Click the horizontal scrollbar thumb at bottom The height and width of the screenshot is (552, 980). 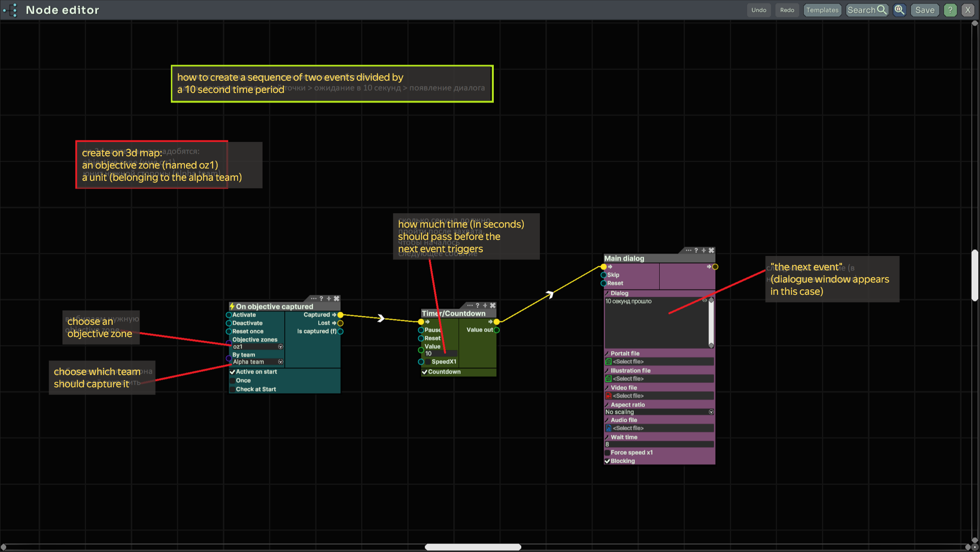pyautogui.click(x=473, y=547)
